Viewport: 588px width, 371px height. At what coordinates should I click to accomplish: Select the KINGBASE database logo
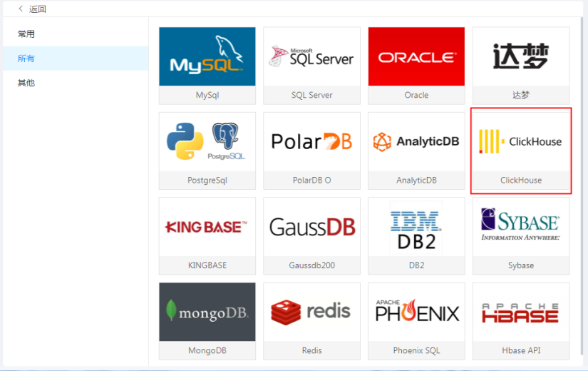coord(207,227)
